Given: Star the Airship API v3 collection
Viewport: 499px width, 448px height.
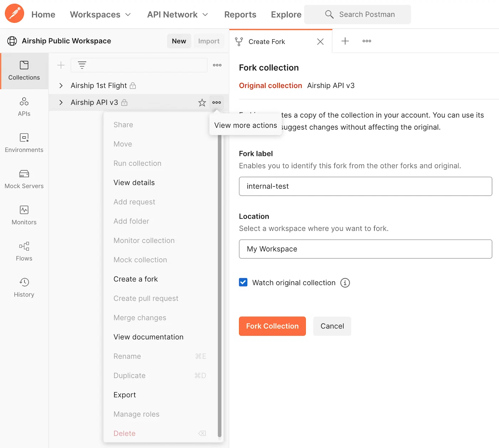Looking at the screenshot, I should tap(202, 103).
